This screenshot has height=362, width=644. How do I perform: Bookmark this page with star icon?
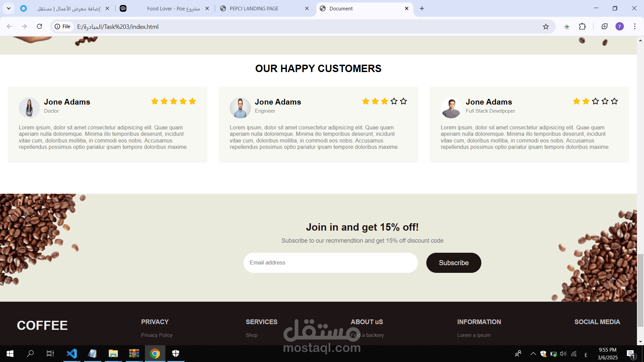click(x=546, y=26)
